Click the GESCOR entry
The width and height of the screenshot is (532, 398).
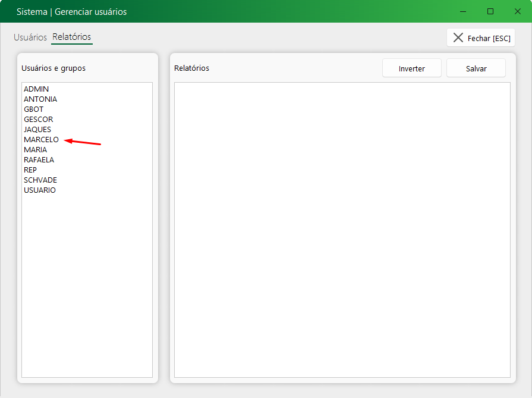(x=38, y=120)
